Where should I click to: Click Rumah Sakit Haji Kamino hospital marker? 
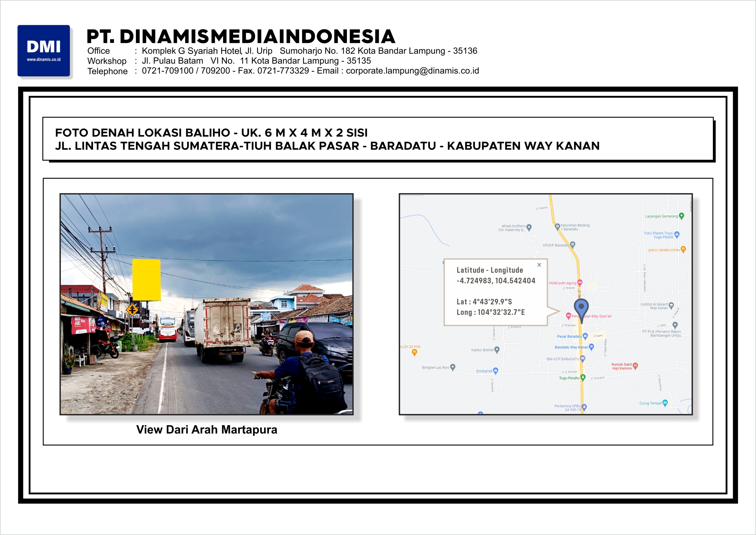(635, 365)
